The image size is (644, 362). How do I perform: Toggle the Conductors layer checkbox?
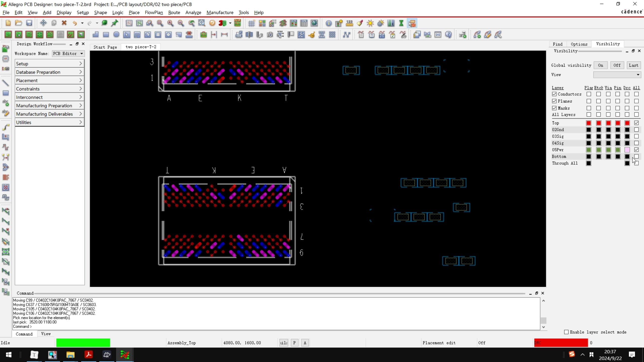pyautogui.click(x=554, y=94)
